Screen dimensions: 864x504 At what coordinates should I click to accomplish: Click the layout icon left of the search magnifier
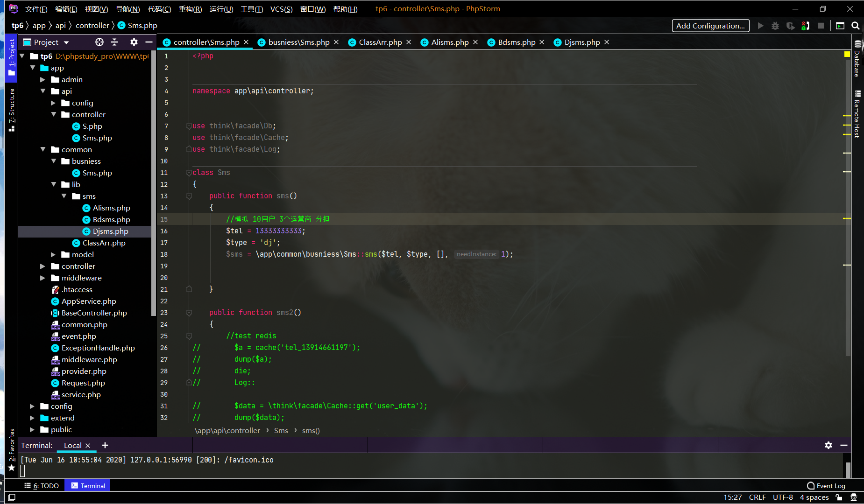point(840,26)
